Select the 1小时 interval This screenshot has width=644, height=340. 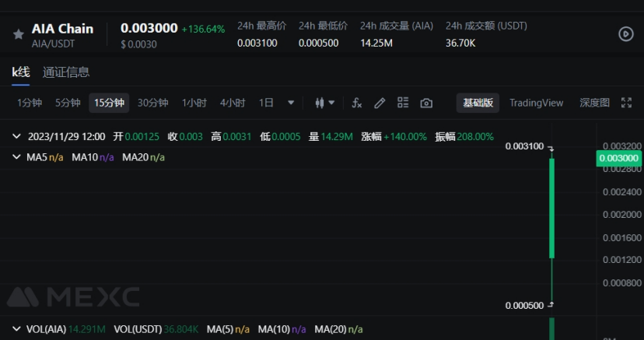194,103
